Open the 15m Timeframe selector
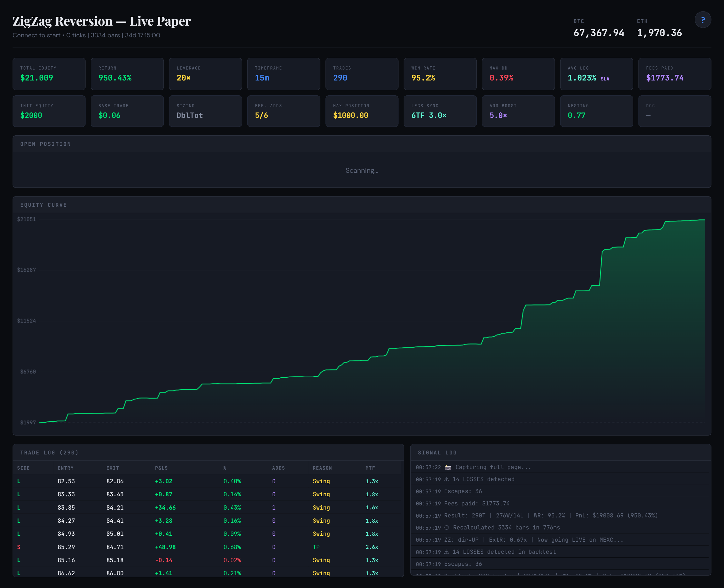724x588 pixels. [x=284, y=74]
